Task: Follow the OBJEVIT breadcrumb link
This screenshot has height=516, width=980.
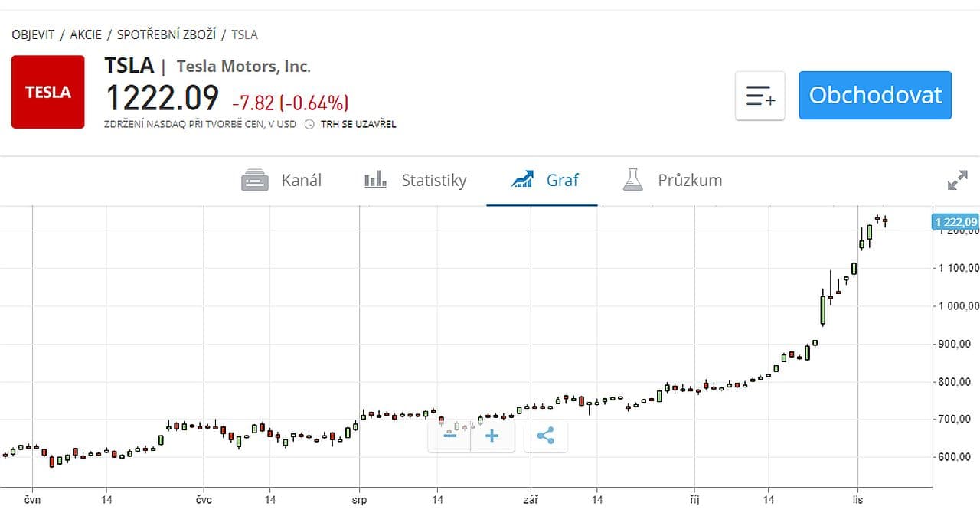Action: point(33,34)
